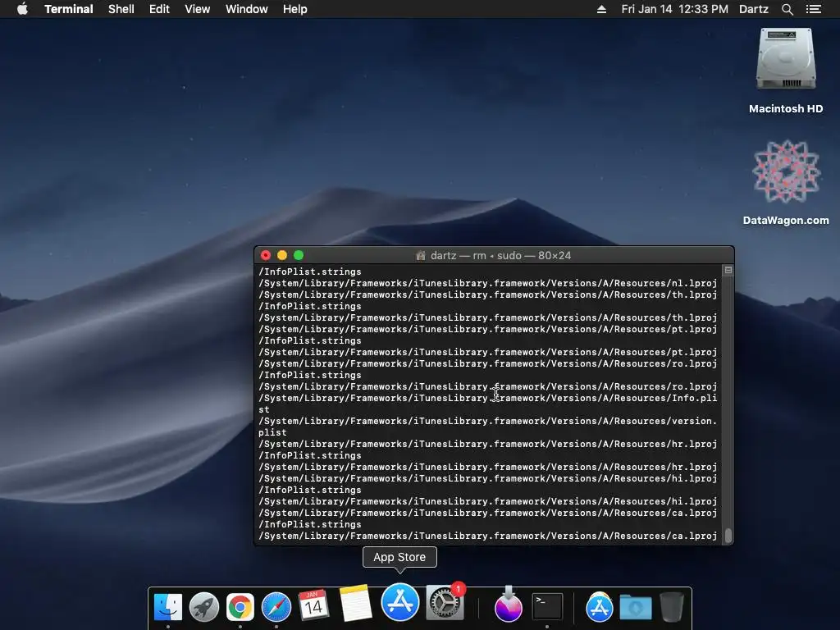Click the Terminal vertical scrollbar thumb
Screen dimensions: 840x630
click(728, 535)
